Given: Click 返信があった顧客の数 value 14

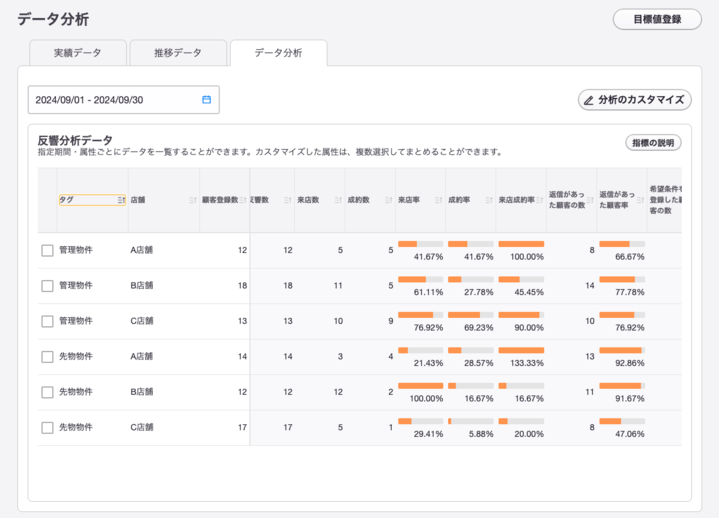Looking at the screenshot, I should click(590, 286).
